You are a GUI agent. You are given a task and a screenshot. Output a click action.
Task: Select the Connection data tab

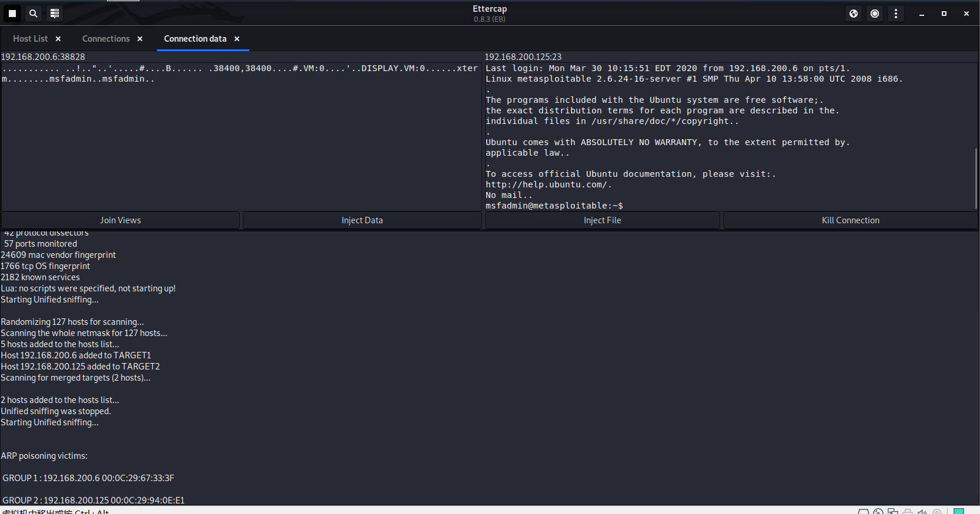(x=195, y=39)
